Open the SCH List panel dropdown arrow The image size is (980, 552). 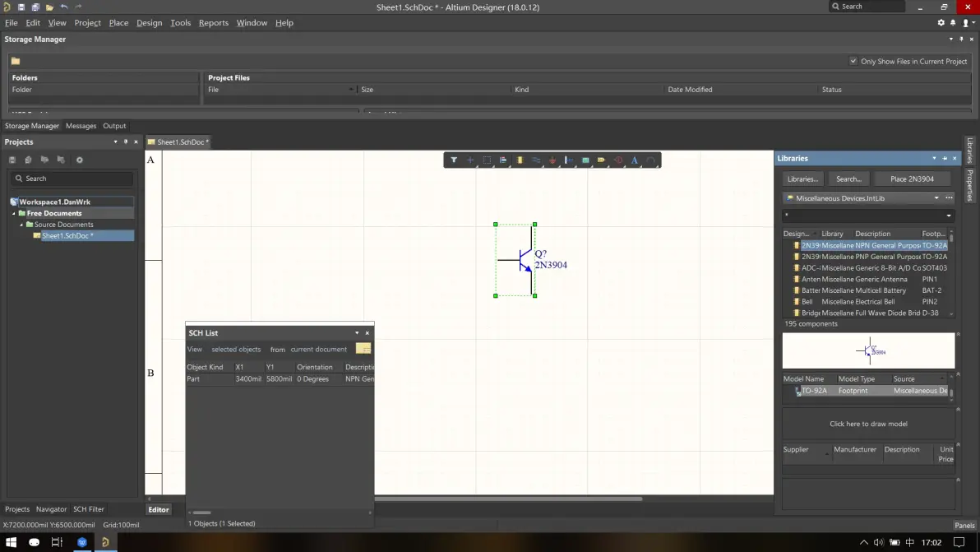tap(357, 333)
